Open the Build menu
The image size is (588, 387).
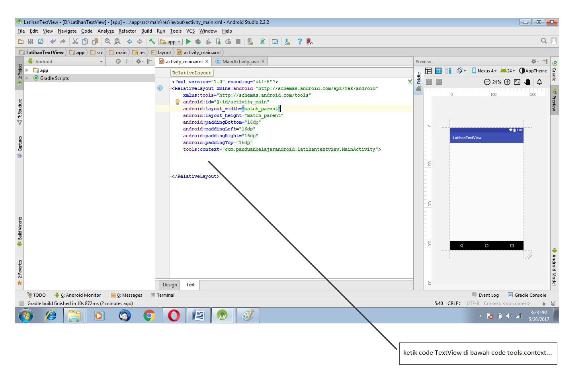pyautogui.click(x=147, y=31)
